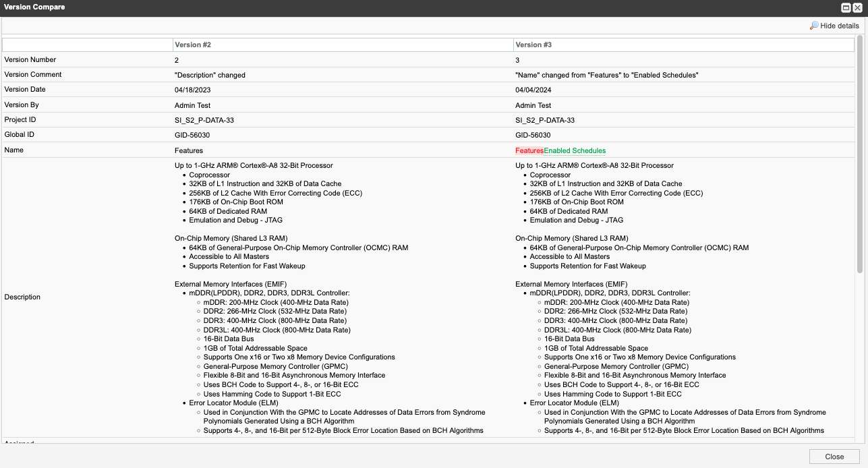Click '16-Bit Data Bus' in Version #2
Image resolution: width=868 pixels, height=468 pixels.
[229, 339]
